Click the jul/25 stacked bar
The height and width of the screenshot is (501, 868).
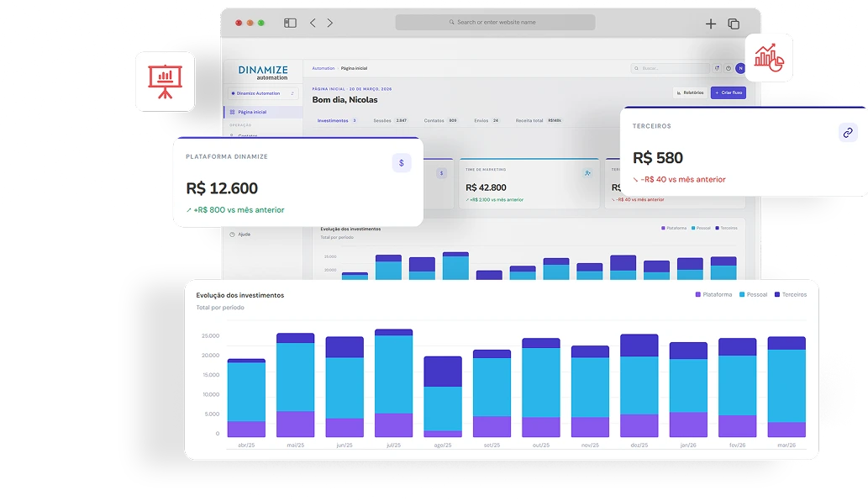(393, 383)
